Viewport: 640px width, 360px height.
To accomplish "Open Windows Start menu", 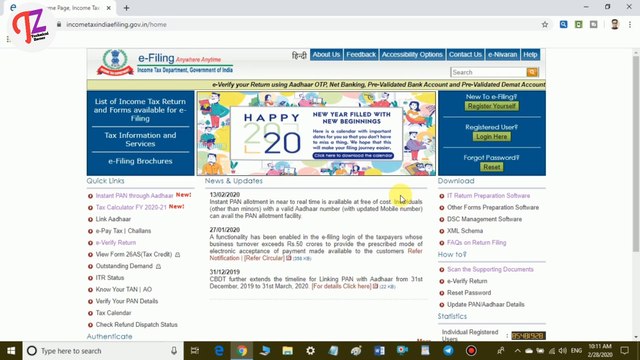I will 11,351.
